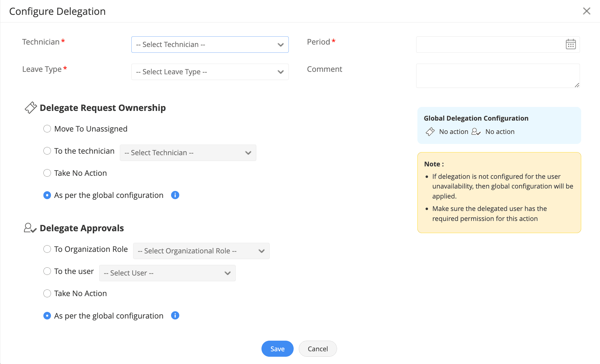Select the To the user radio button
This screenshot has height=364, width=600.
click(x=47, y=271)
